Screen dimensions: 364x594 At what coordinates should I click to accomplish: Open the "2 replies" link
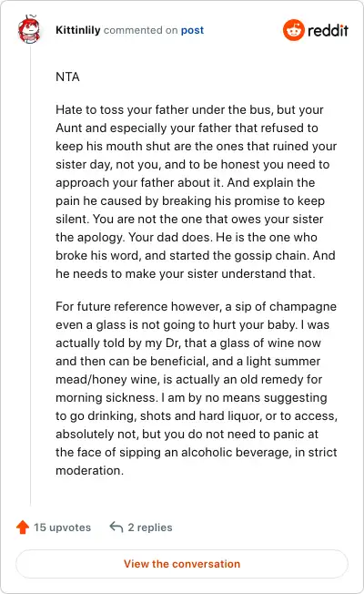(x=150, y=527)
